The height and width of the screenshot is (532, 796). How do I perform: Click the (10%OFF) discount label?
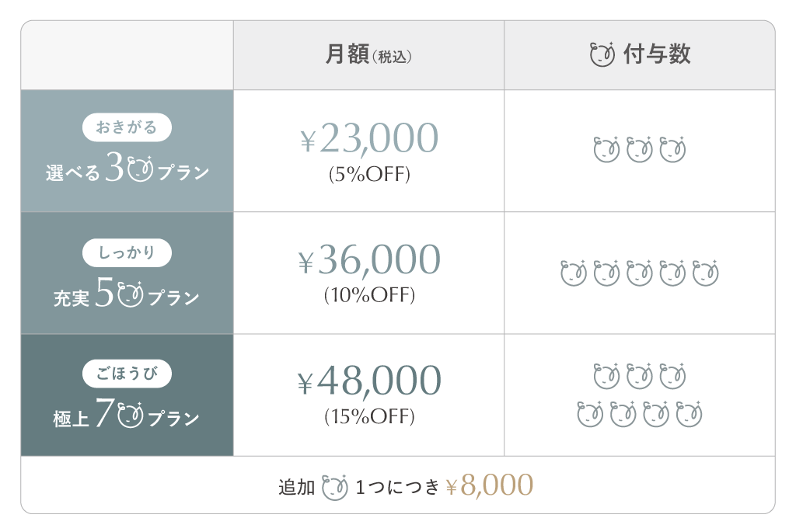(x=369, y=295)
